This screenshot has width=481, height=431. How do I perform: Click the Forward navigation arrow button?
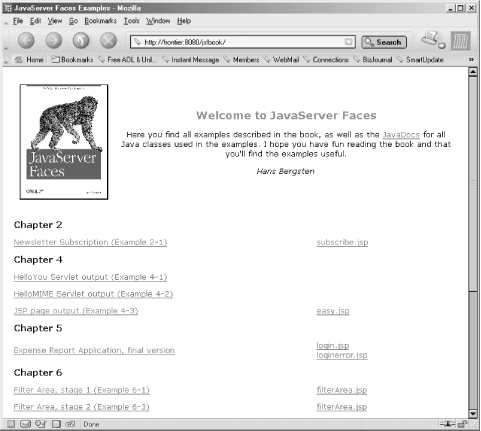pyautogui.click(x=54, y=41)
